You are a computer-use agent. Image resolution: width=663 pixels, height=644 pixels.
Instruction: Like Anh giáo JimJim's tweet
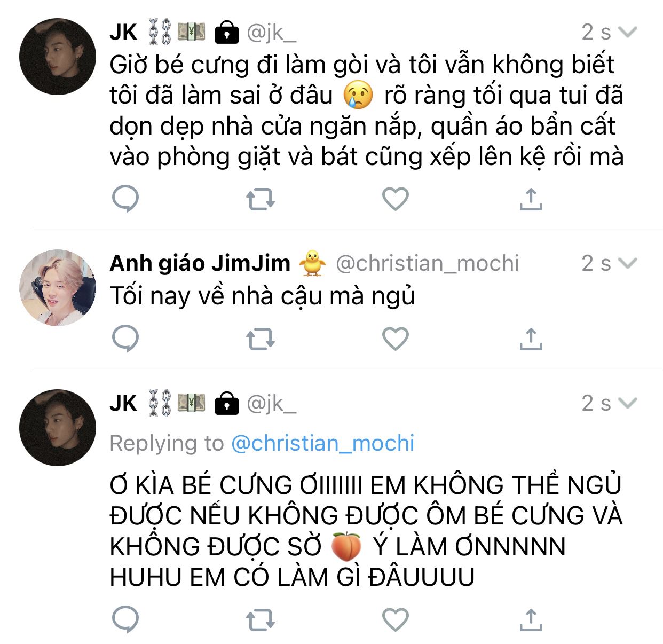[396, 339]
